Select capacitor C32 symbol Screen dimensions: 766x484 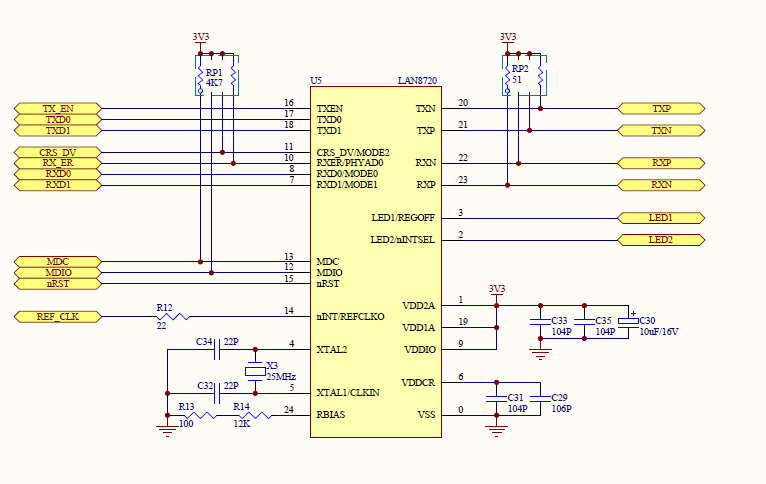click(x=217, y=393)
